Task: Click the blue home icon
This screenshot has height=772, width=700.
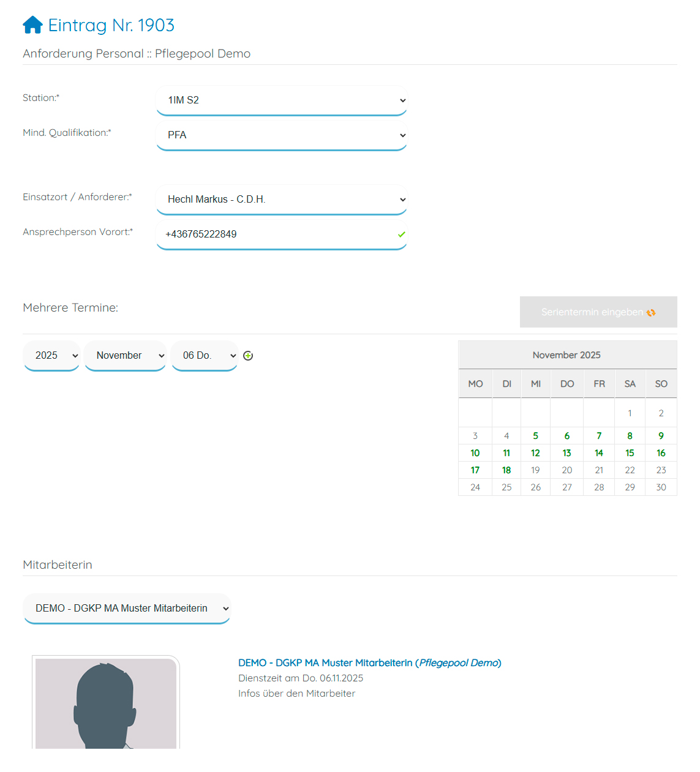Action: [32, 25]
